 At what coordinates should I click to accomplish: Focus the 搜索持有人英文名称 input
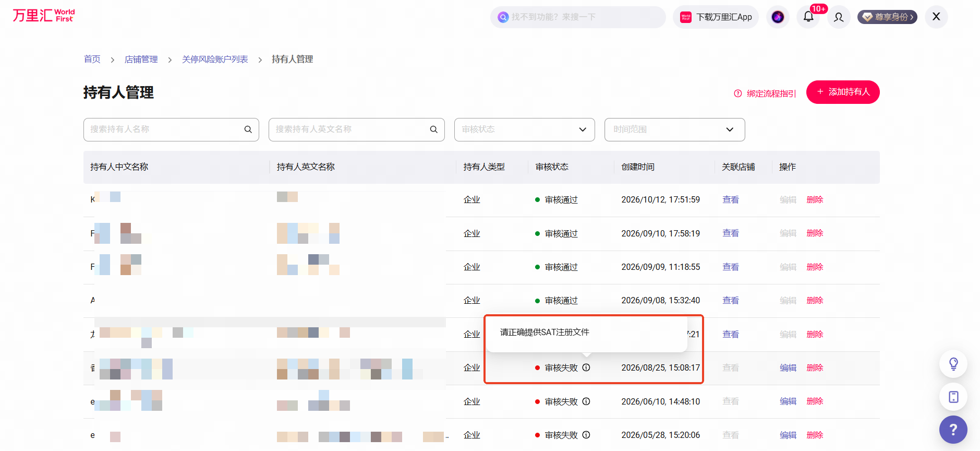357,129
